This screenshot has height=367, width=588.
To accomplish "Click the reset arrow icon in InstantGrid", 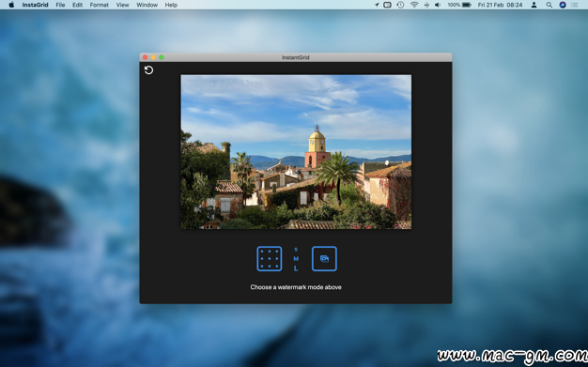I will [148, 70].
